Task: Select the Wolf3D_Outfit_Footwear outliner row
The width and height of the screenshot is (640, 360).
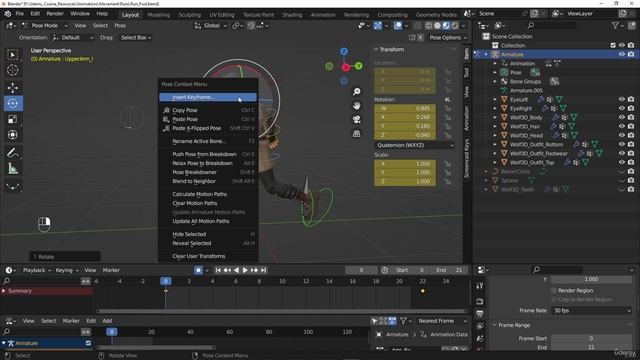Action: pos(538,153)
